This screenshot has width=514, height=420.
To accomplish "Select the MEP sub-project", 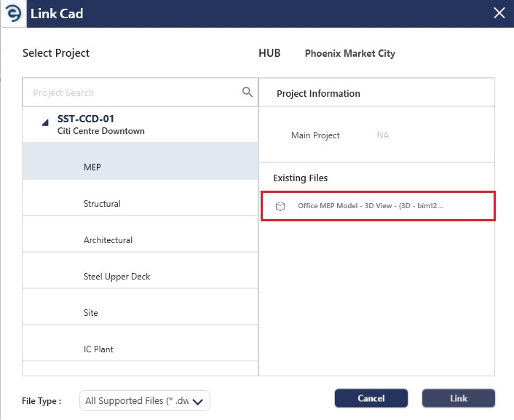I will [141, 161].
